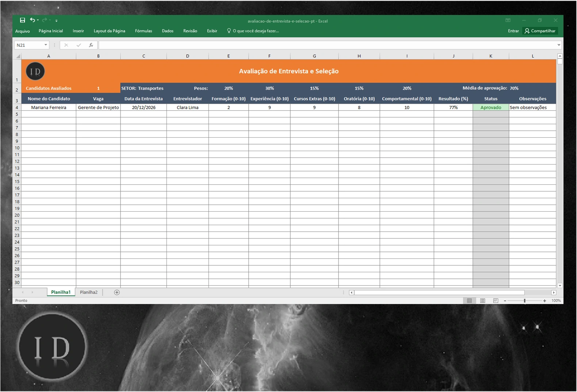Click the Select All corner triangle

pyautogui.click(x=18, y=56)
